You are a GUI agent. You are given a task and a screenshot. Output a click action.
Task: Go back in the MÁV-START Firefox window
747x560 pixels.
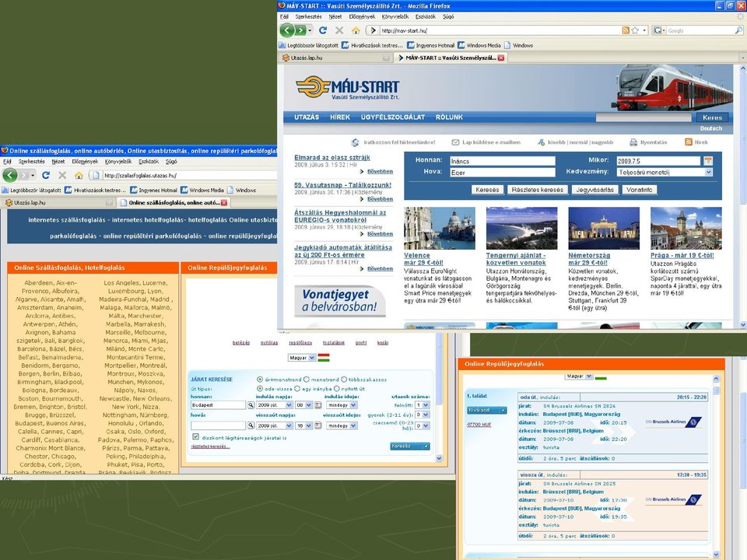(x=287, y=30)
